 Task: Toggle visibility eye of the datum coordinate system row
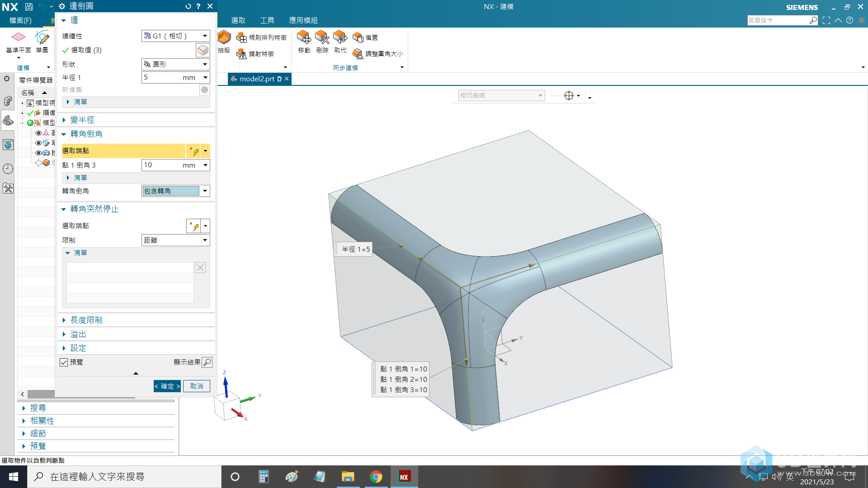(38, 133)
